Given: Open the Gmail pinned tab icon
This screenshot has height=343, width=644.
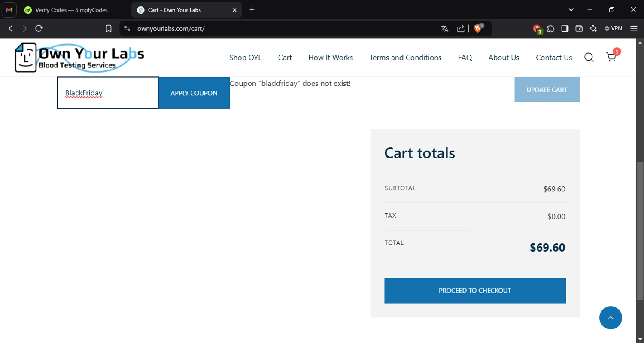Looking at the screenshot, I should [9, 10].
